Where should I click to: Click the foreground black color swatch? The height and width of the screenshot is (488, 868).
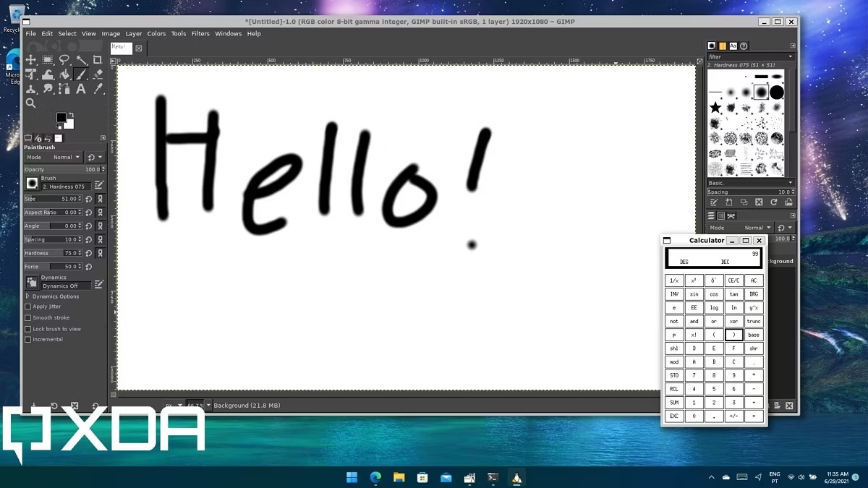61,117
